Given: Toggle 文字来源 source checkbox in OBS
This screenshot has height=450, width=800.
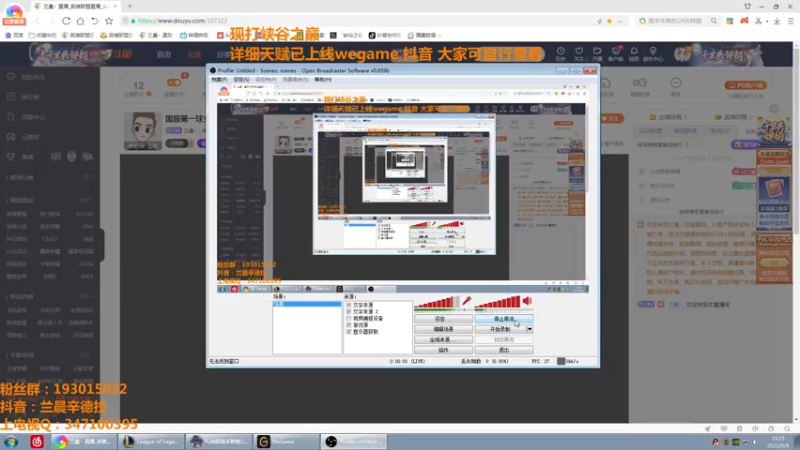Looking at the screenshot, I should [348, 305].
